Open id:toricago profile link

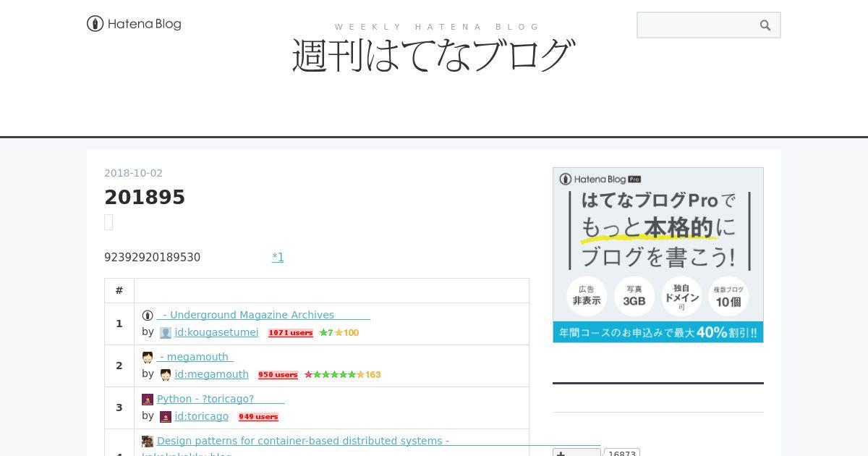pos(201,416)
